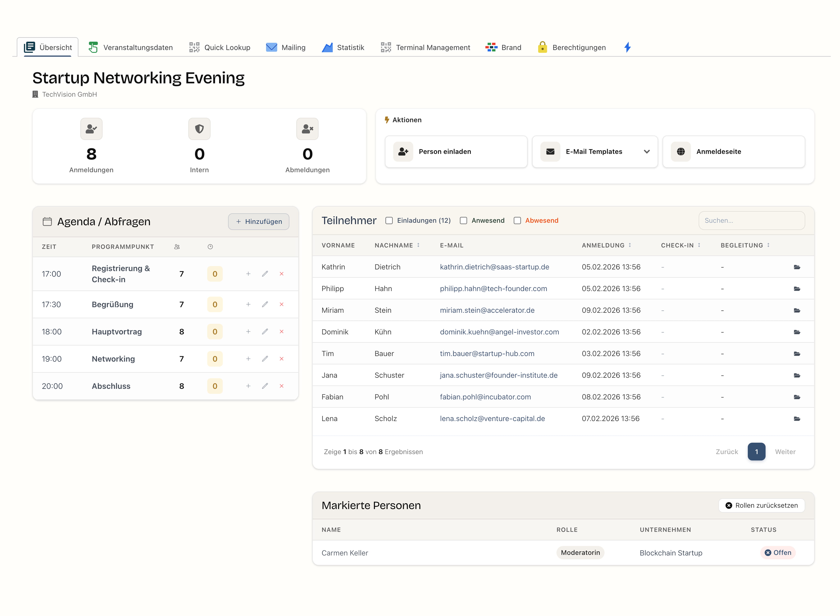The height and width of the screenshot is (616, 840).
Task: Open the Quick Lookup tab
Action: pyautogui.click(x=220, y=47)
